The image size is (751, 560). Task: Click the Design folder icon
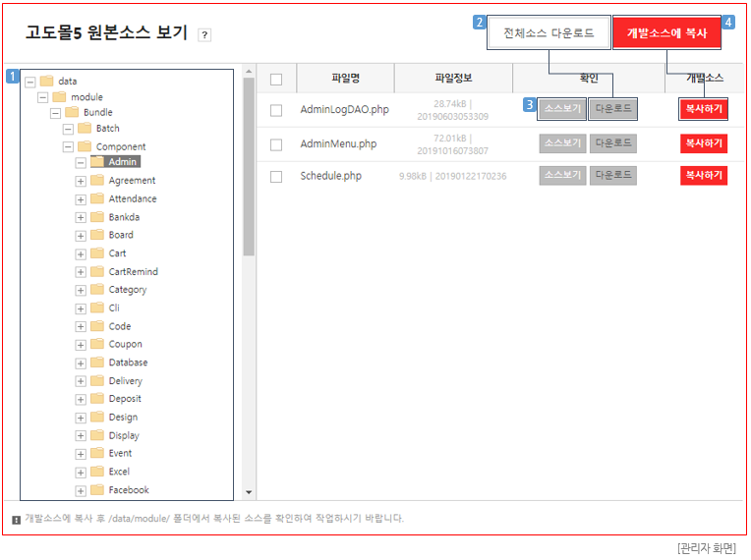click(x=97, y=417)
